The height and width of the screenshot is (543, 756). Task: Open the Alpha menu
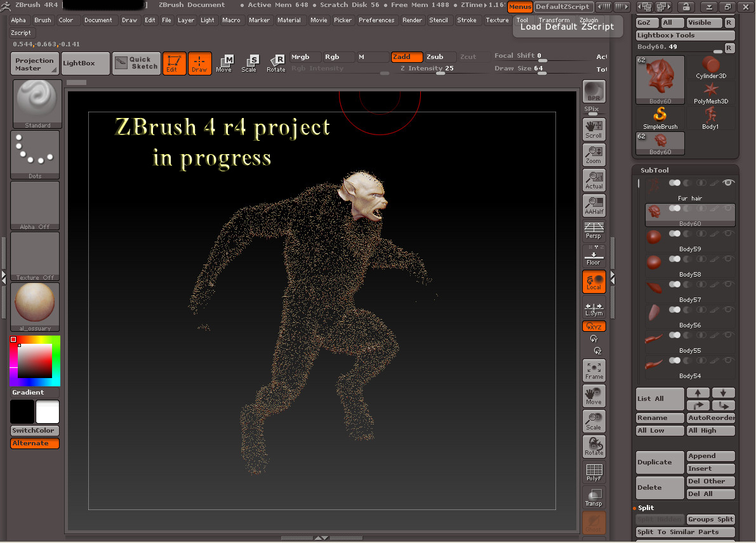[18, 20]
